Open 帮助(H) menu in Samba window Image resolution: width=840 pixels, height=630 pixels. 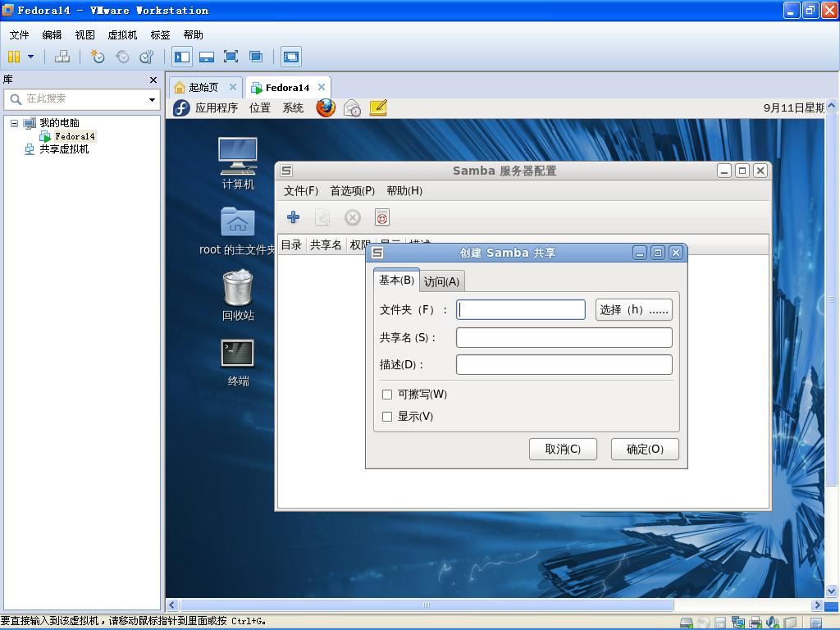pyautogui.click(x=404, y=190)
